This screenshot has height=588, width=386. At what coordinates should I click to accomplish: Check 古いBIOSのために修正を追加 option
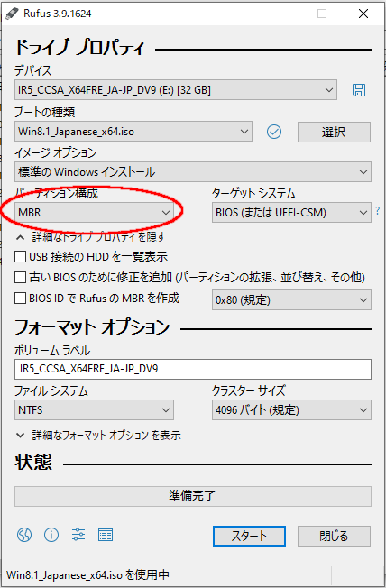pos(20,278)
